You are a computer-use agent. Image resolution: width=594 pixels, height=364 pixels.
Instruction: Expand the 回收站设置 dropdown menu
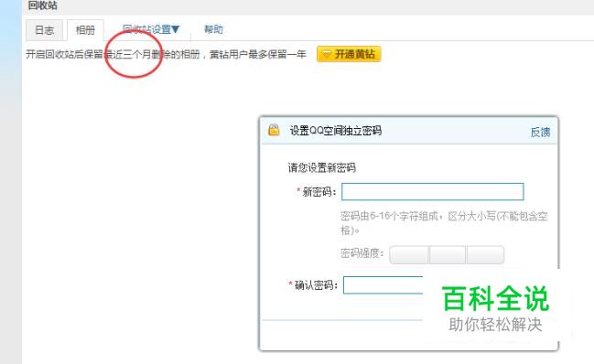coord(151,29)
